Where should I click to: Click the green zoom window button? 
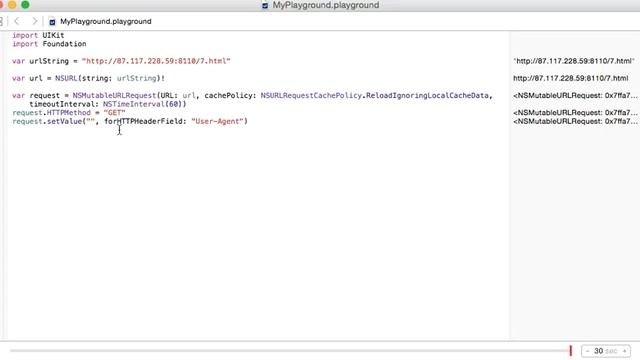pos(25,5)
